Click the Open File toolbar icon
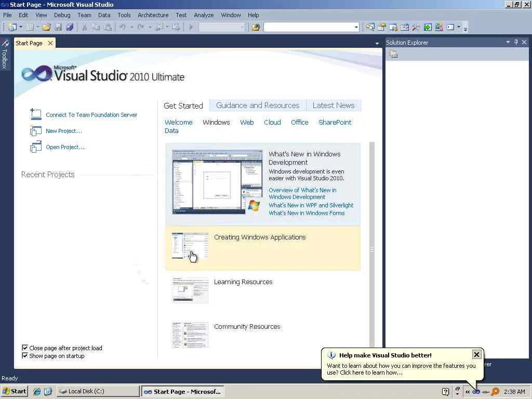This screenshot has height=399, width=532. coord(46,27)
